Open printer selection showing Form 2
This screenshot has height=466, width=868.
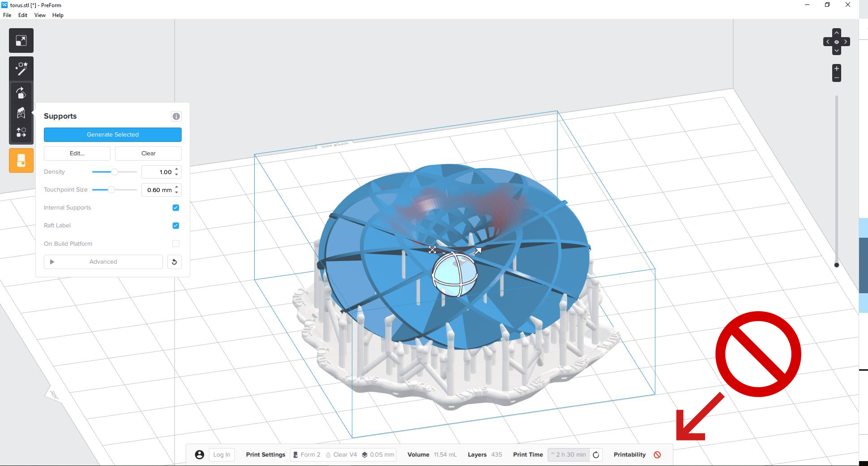click(x=306, y=455)
